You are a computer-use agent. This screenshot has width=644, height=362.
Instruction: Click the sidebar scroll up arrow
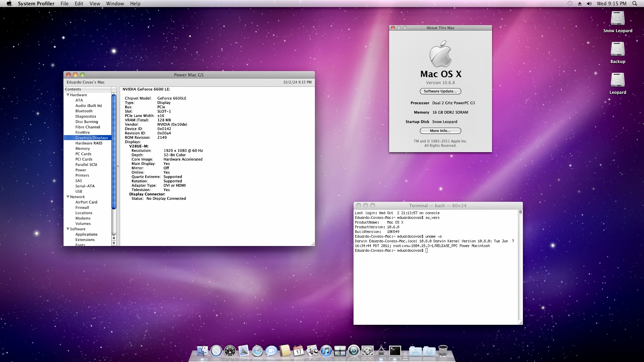[x=114, y=238]
